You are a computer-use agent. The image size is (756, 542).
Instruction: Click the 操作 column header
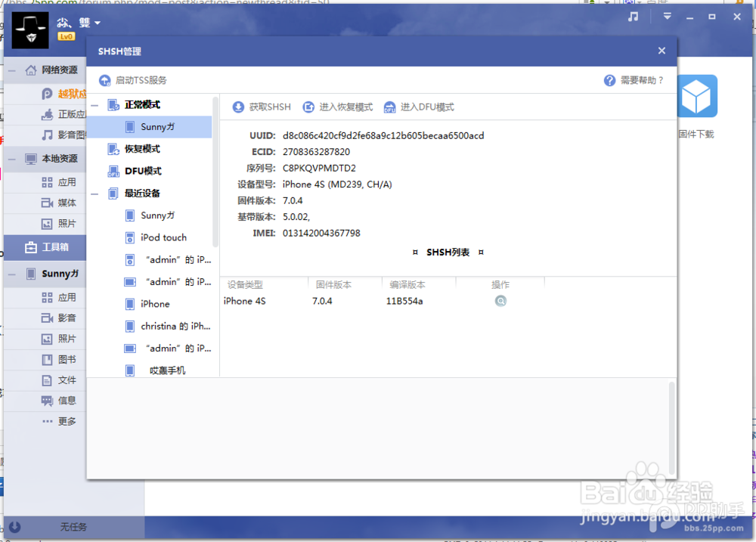coord(500,284)
